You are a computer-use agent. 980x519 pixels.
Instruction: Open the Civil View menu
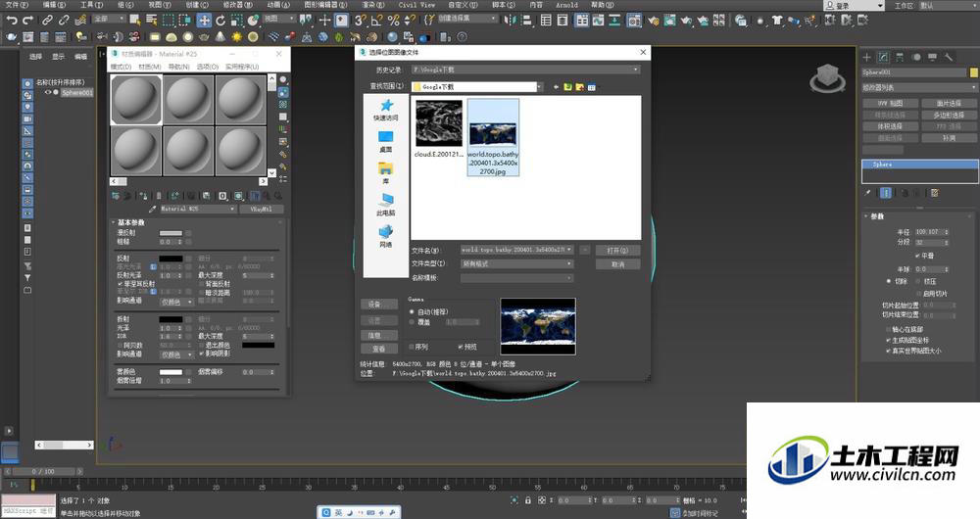click(x=416, y=4)
